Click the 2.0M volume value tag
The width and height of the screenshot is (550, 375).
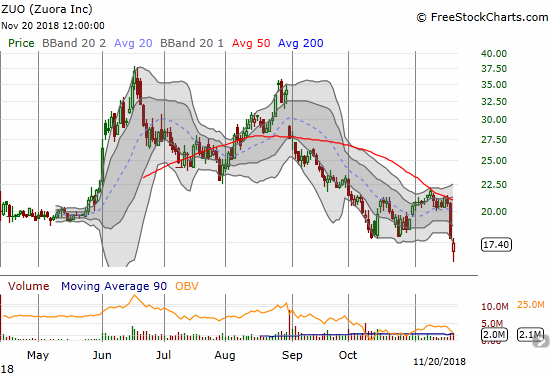494,335
